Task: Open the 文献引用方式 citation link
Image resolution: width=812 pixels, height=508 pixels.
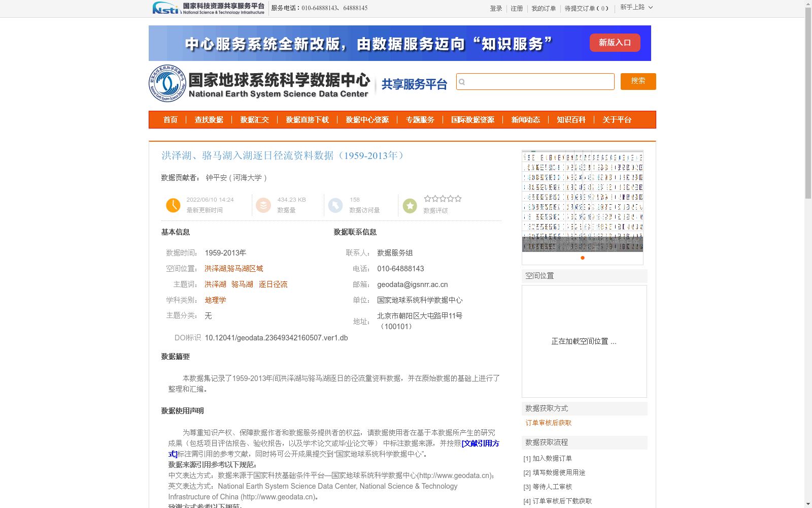Action: tap(480, 443)
